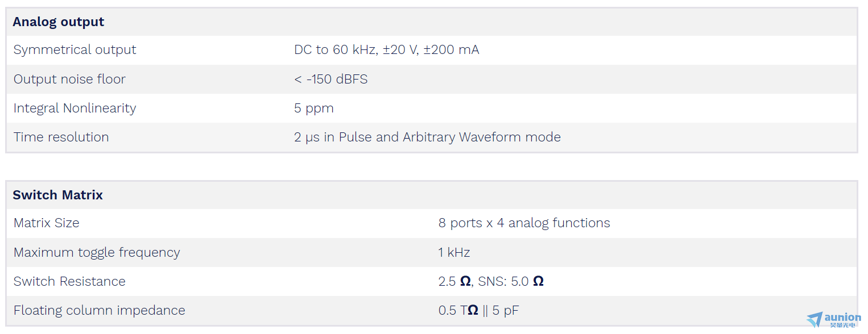Select the Maximum toggle frequency label
Screen dimensions: 868x334
tap(97, 253)
